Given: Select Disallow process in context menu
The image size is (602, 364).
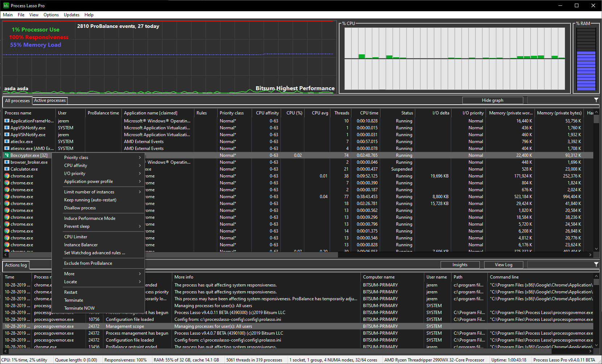Looking at the screenshot, I should point(98,208).
